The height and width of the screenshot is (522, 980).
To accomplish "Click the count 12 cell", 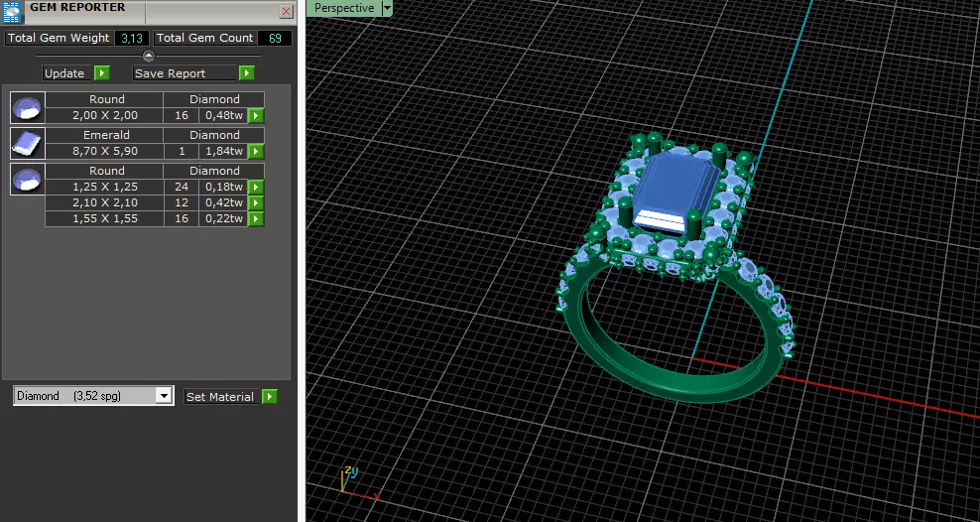I will [x=182, y=202].
